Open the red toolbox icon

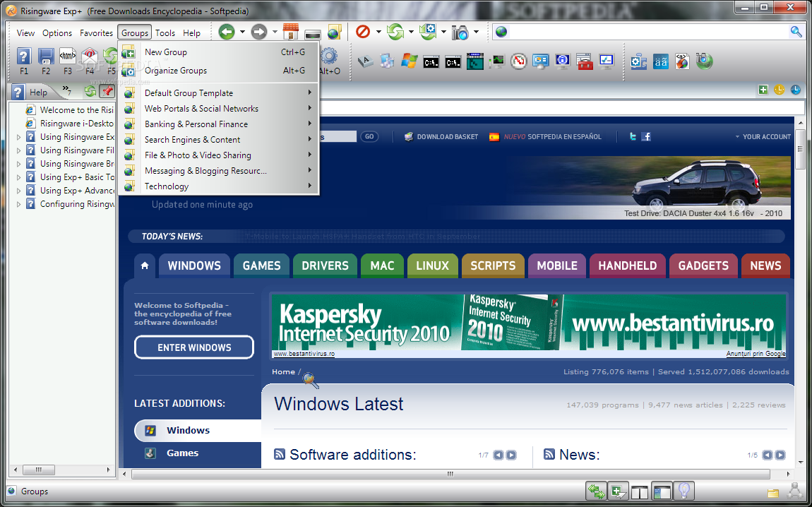click(x=585, y=61)
